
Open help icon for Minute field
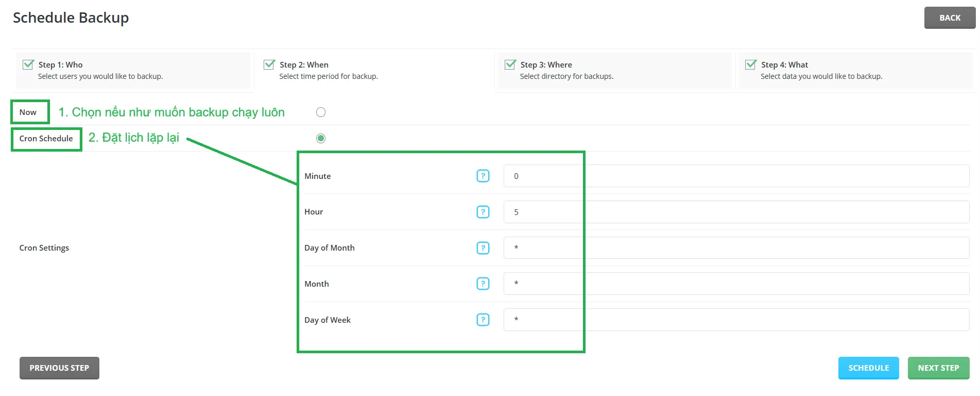[x=483, y=176]
